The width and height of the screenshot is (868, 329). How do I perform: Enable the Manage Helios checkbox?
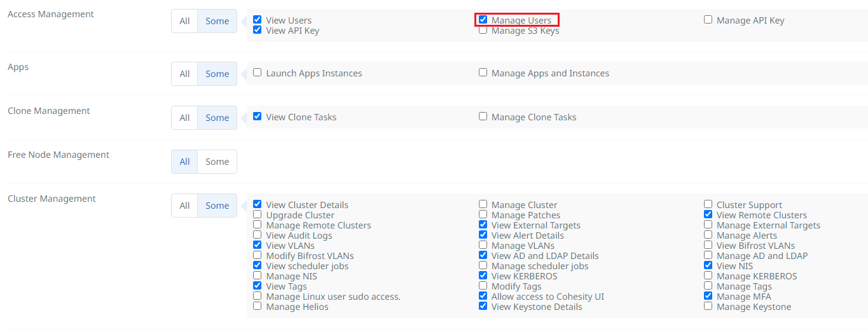coord(257,306)
